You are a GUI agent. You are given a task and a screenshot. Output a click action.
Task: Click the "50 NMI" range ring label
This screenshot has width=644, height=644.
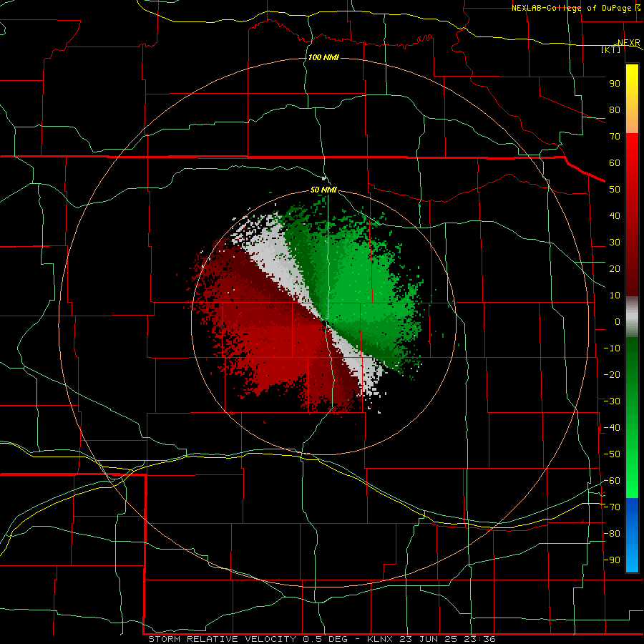click(x=323, y=190)
